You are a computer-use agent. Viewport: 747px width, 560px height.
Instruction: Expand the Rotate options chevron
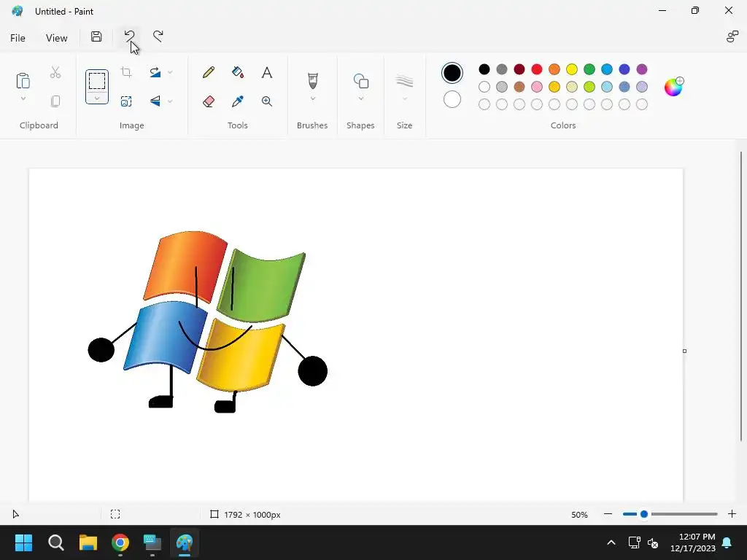point(170,72)
